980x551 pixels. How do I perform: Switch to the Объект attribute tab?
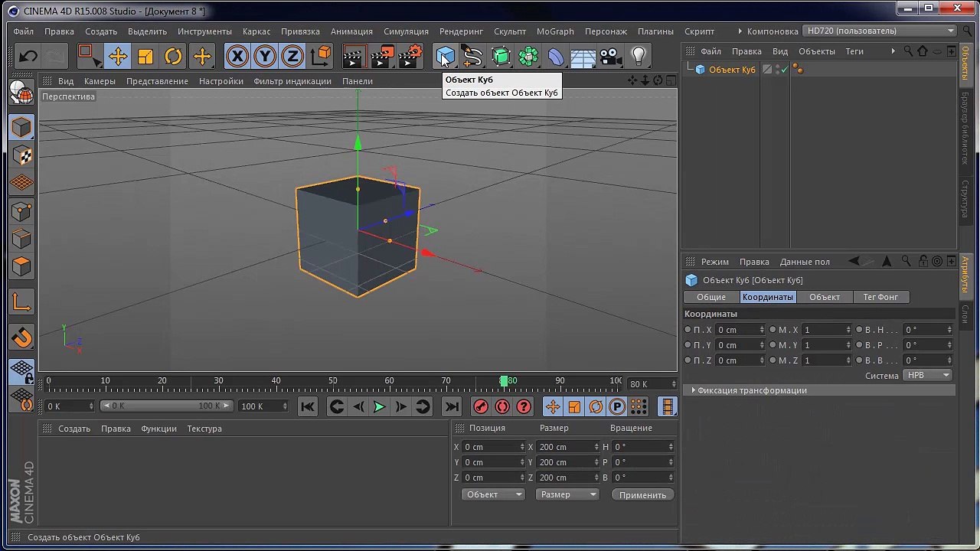[x=825, y=297]
